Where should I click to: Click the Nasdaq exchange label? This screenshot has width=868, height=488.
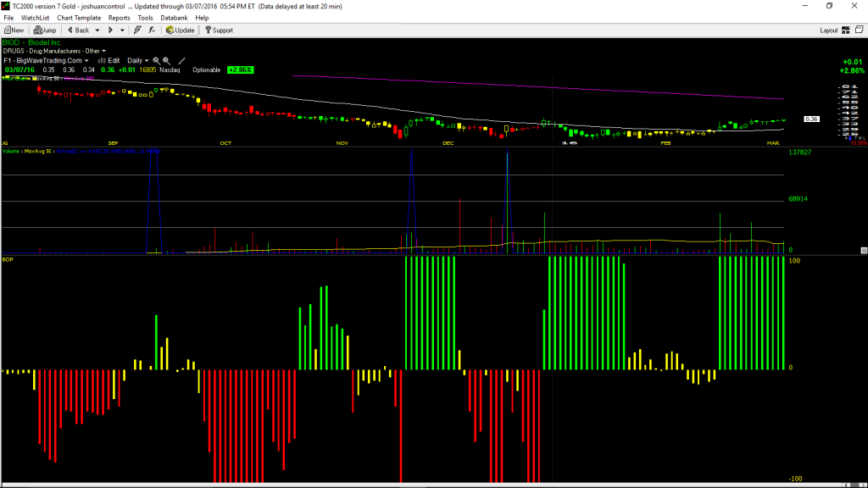point(170,70)
